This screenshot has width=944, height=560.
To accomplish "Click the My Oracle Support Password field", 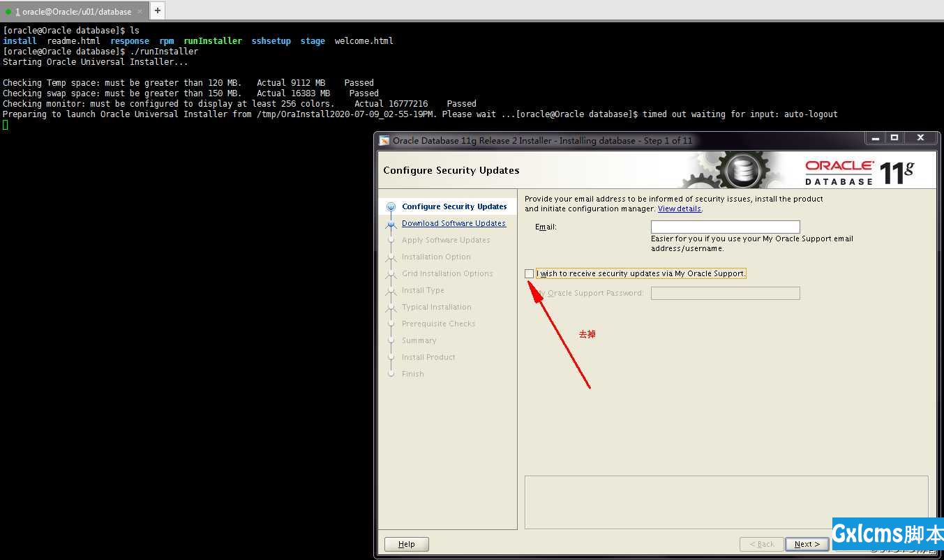I will pyautogui.click(x=725, y=293).
